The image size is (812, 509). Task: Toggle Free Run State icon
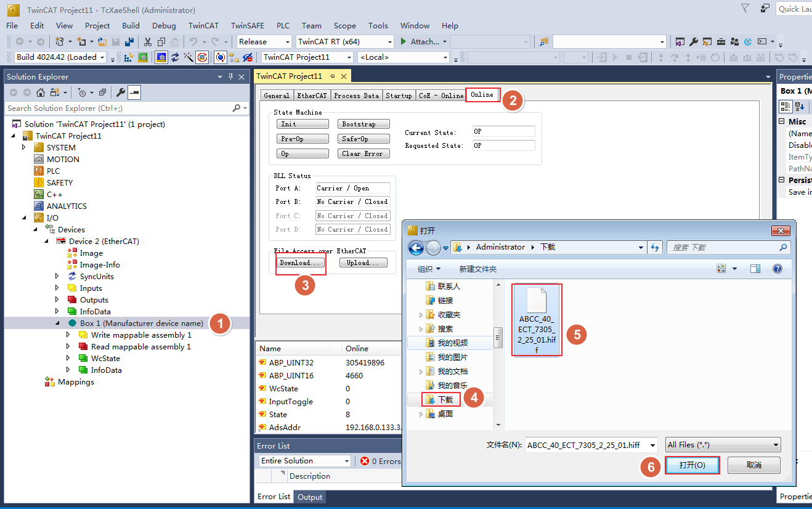(x=202, y=57)
